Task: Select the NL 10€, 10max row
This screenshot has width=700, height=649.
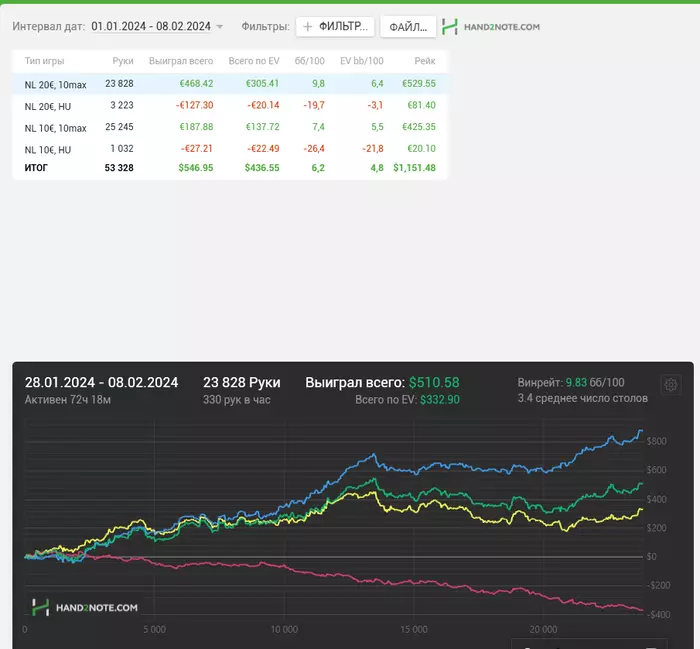Action: [x=230, y=127]
